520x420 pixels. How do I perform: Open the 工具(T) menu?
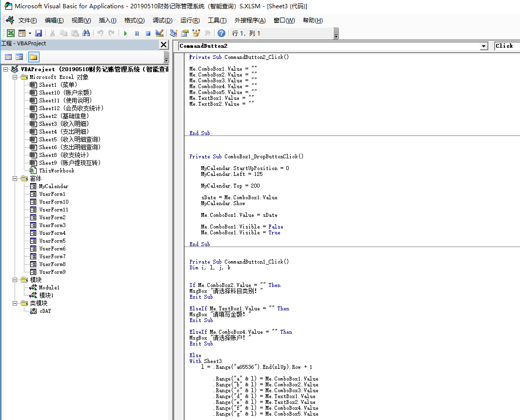pos(217,20)
